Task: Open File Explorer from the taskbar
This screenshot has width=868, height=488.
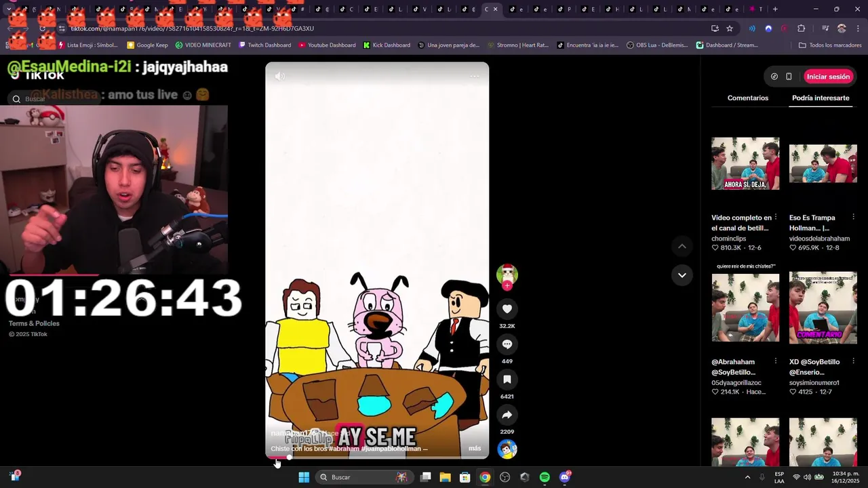Action: click(x=445, y=477)
